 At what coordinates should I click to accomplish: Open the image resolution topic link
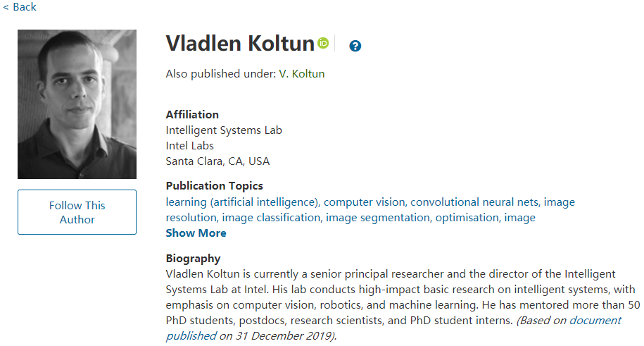(560, 202)
